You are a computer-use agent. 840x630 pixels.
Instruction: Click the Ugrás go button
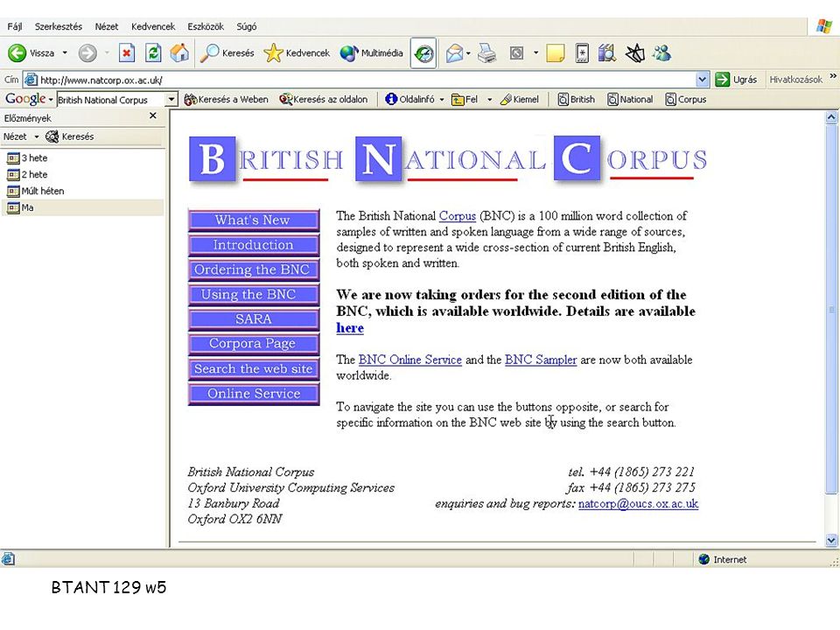click(737, 80)
